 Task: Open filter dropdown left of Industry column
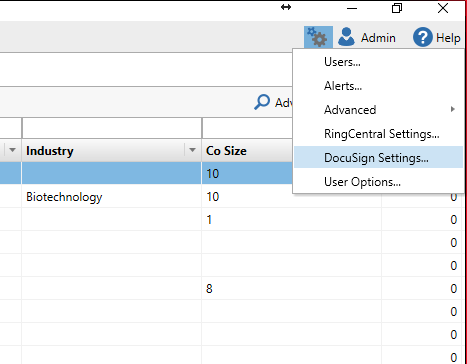12,150
